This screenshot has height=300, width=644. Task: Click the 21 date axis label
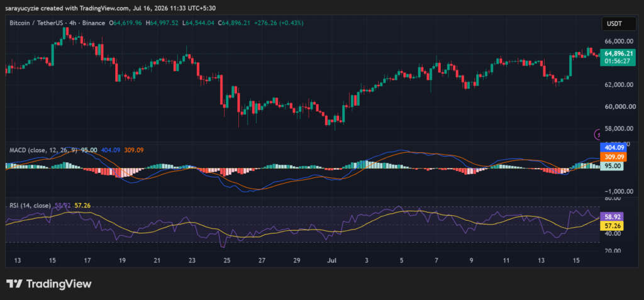click(x=157, y=260)
